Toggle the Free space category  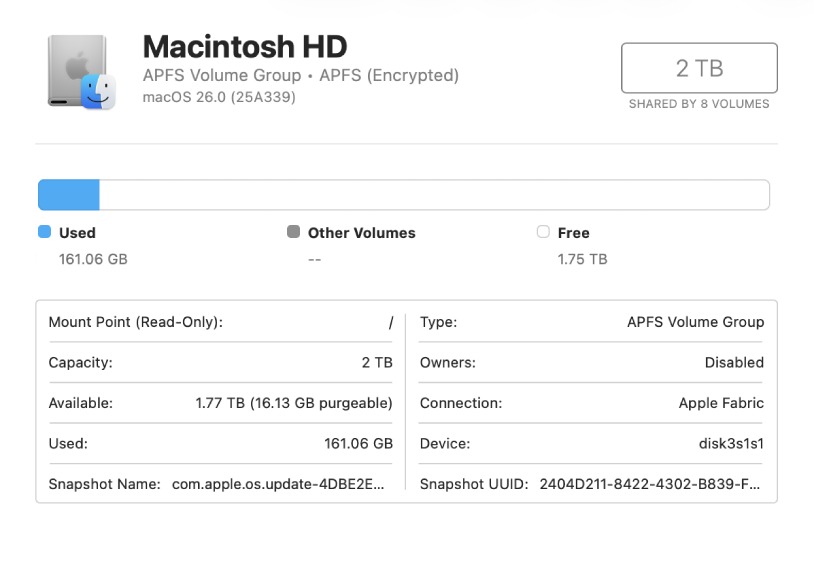[x=572, y=232]
